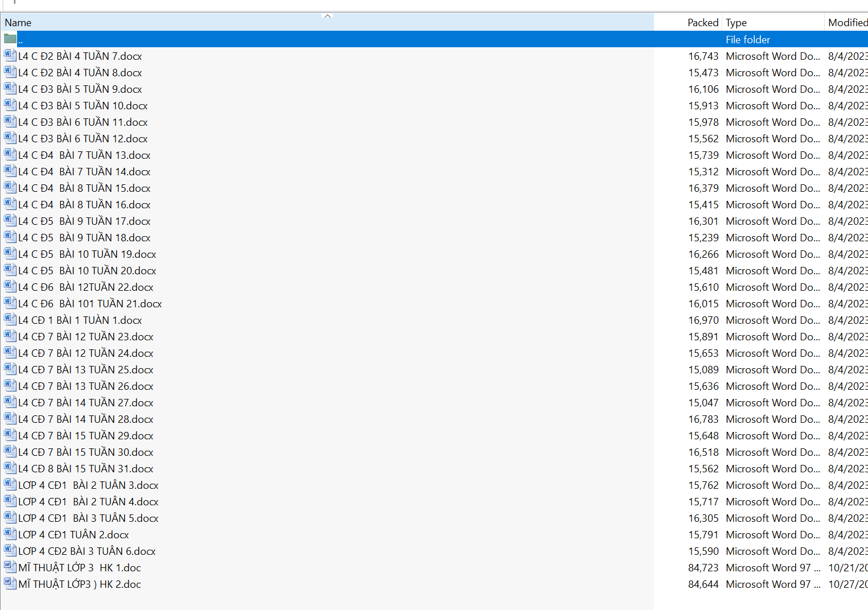Select file LỚP 4 CĐ1 BÀI 3 TUẦN 5.docx
The height and width of the screenshot is (610, 868).
(88, 518)
